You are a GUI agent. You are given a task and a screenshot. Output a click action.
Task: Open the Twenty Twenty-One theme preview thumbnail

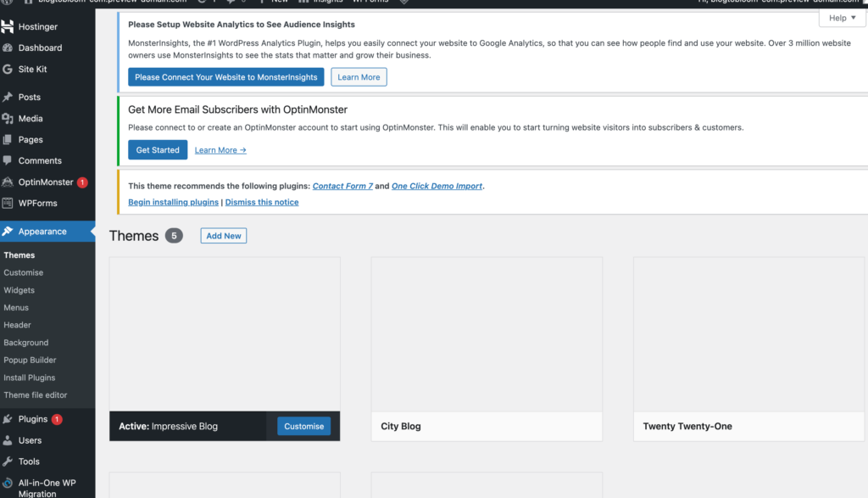[749, 334]
